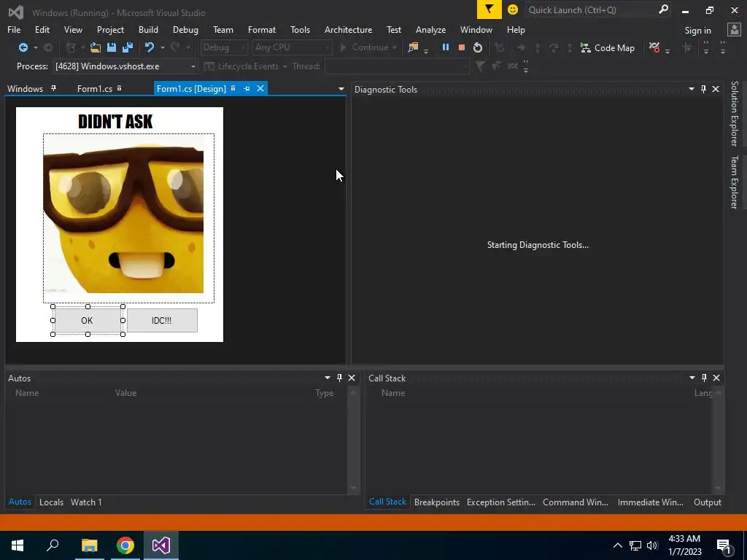Stop debugging with the red square
The height and width of the screenshot is (560, 747).
point(461,47)
